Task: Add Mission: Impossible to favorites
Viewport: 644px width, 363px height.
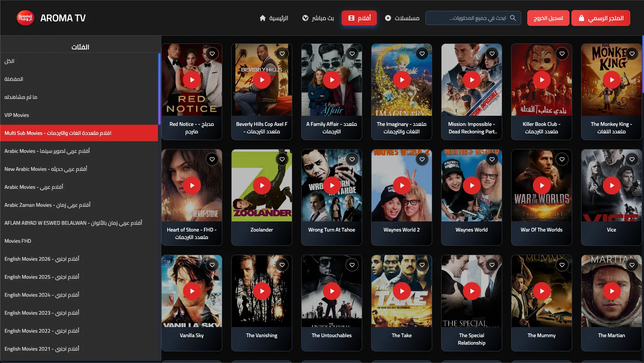Action: pos(492,54)
